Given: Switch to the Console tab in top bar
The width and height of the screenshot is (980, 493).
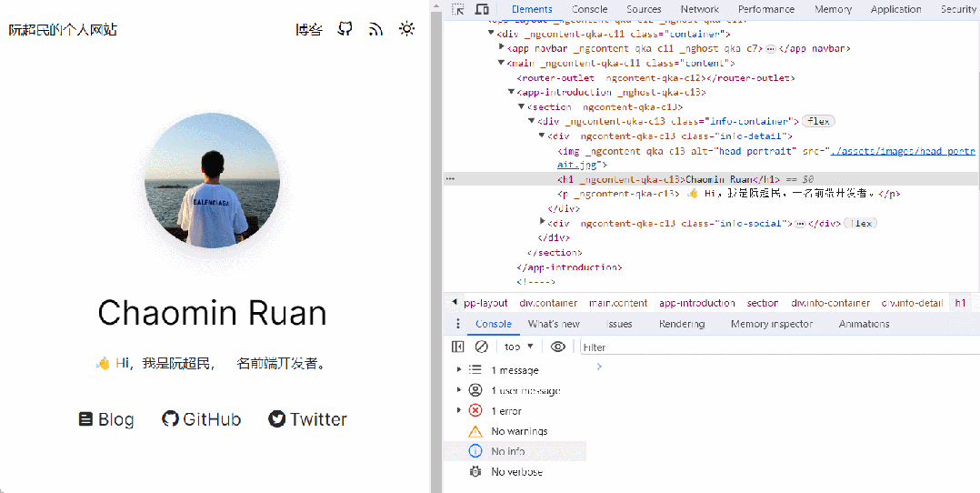Looking at the screenshot, I should 589,9.
